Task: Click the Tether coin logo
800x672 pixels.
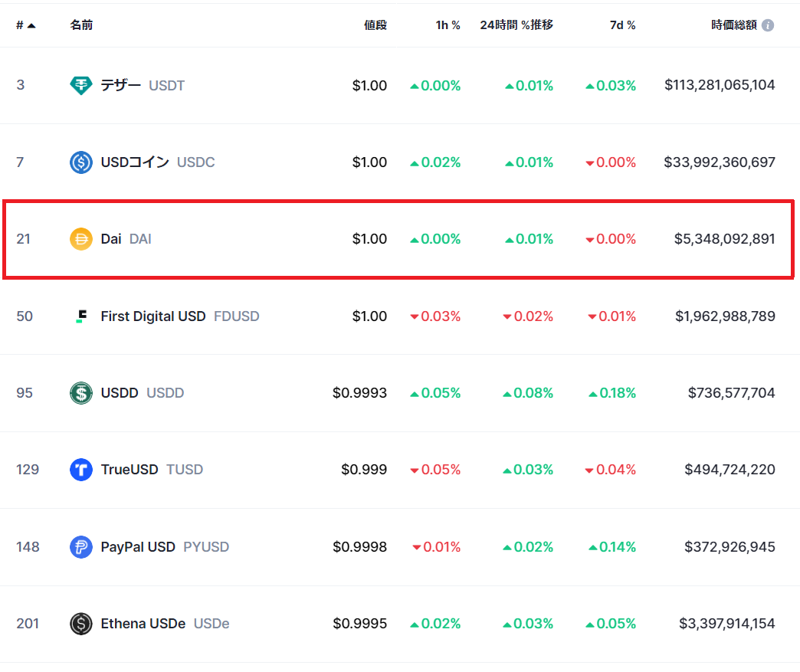Action: coord(80,85)
